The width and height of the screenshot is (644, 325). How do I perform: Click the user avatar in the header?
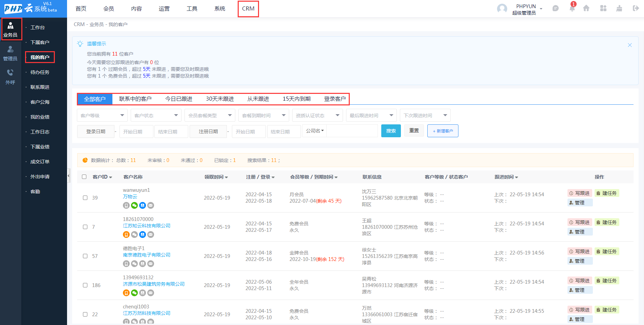[x=502, y=8]
